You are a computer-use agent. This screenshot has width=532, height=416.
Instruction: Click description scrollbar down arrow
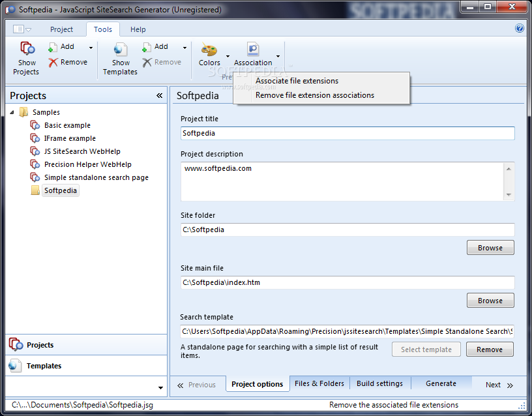point(509,195)
